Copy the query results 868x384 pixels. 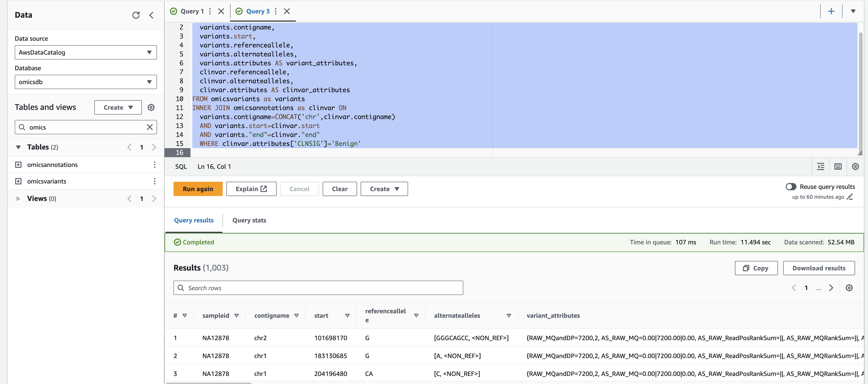click(756, 268)
